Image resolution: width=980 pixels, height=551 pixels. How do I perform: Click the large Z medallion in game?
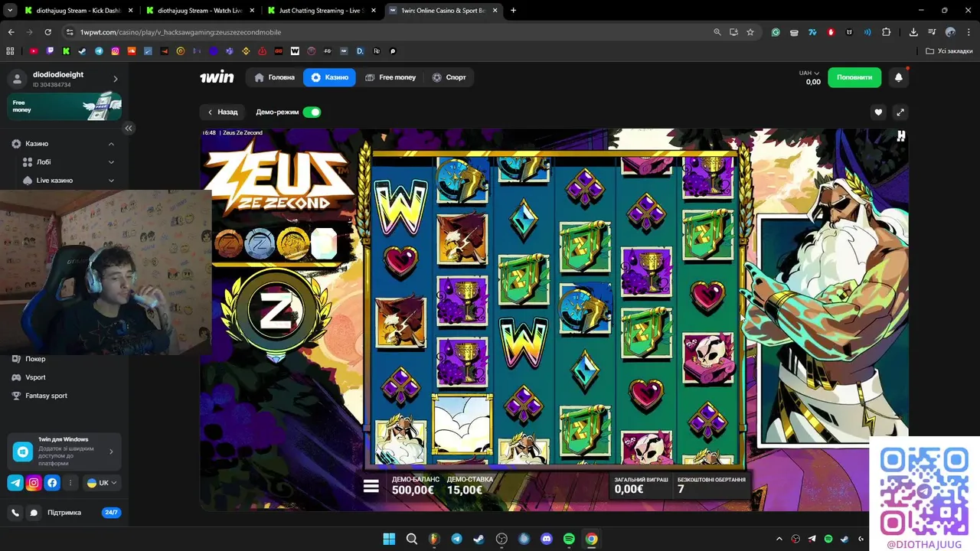tap(276, 311)
